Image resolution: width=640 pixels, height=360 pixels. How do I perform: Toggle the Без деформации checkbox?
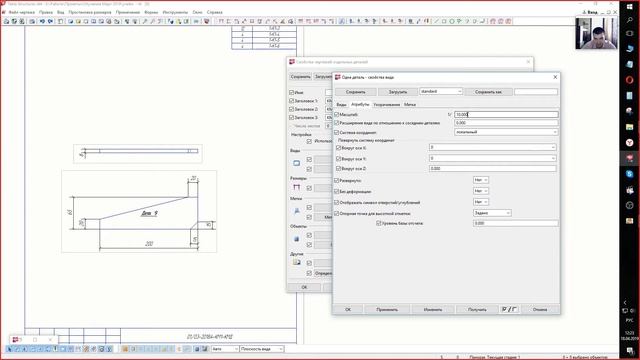click(337, 191)
